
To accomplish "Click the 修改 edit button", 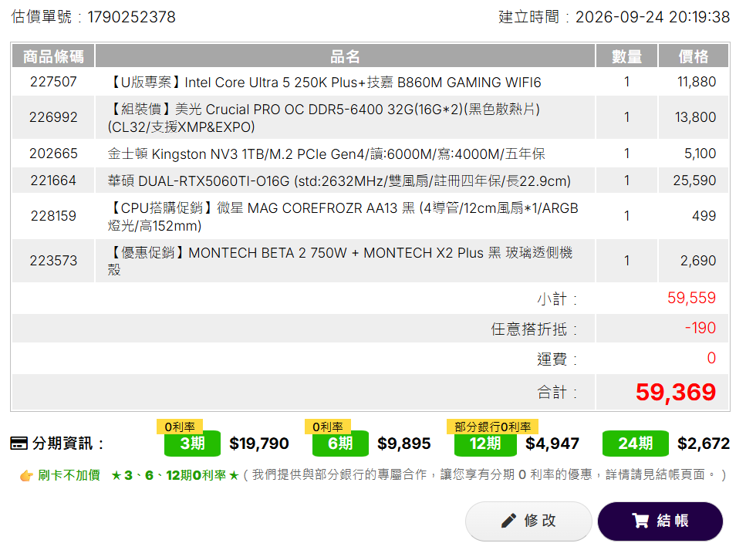I will [528, 521].
